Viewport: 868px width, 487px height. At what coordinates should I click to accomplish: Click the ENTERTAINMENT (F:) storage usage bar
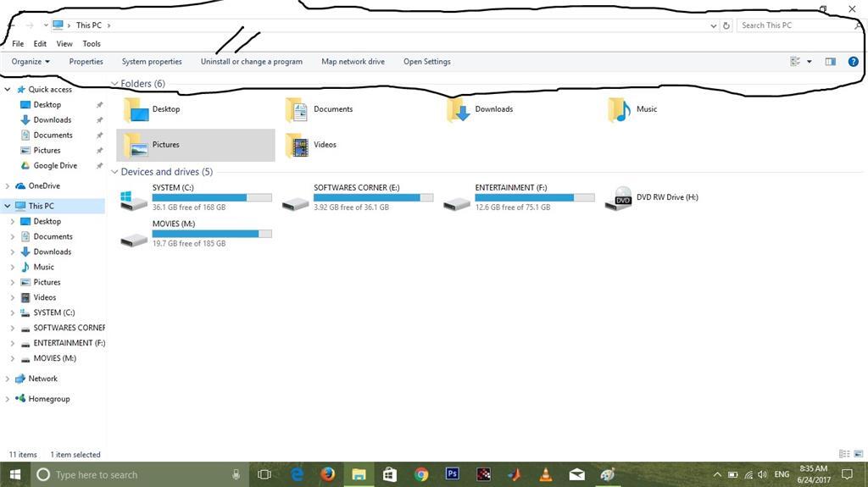pyautogui.click(x=535, y=197)
